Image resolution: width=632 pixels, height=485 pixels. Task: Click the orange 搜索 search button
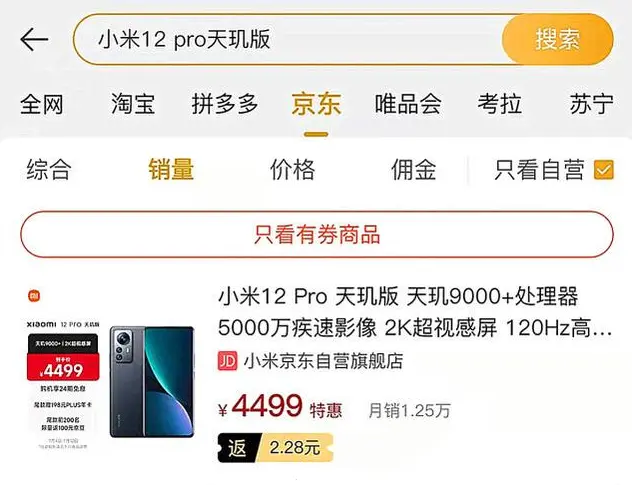[558, 39]
